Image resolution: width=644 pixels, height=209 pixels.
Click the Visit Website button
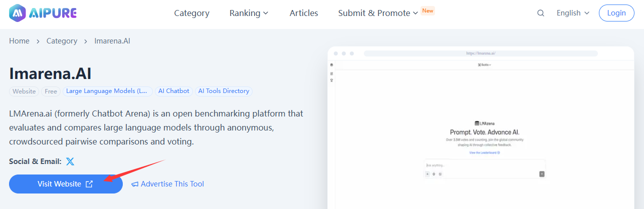(x=66, y=184)
